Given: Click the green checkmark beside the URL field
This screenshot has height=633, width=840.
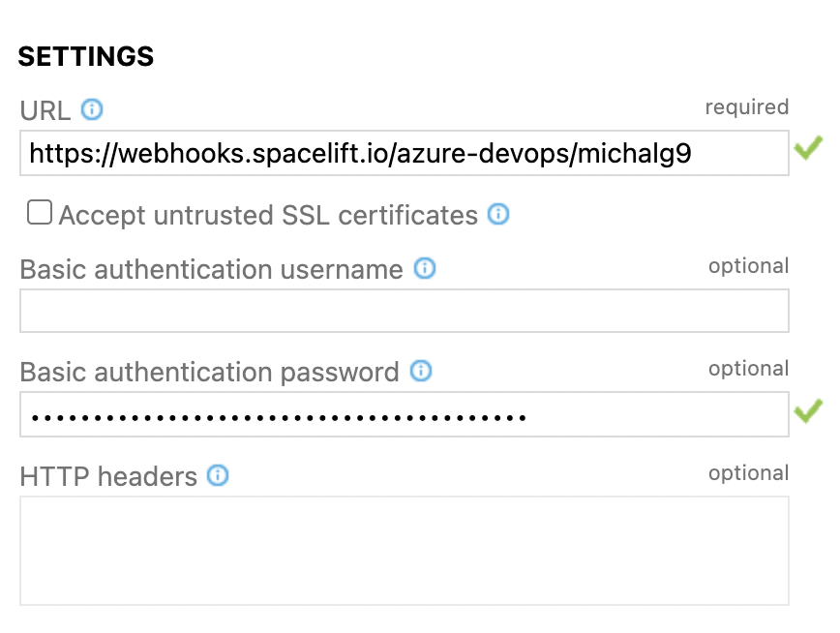Looking at the screenshot, I should 810,147.
